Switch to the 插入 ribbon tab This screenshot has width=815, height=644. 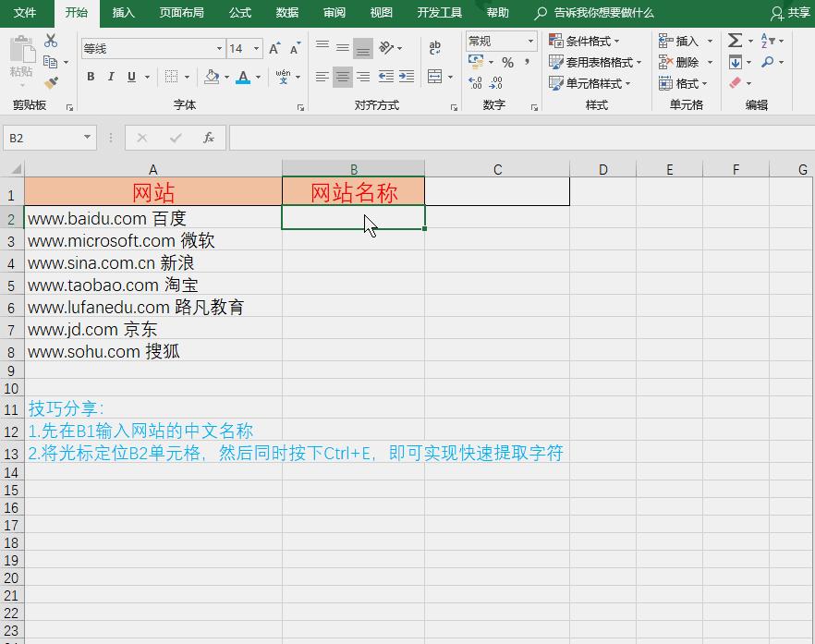pos(123,13)
